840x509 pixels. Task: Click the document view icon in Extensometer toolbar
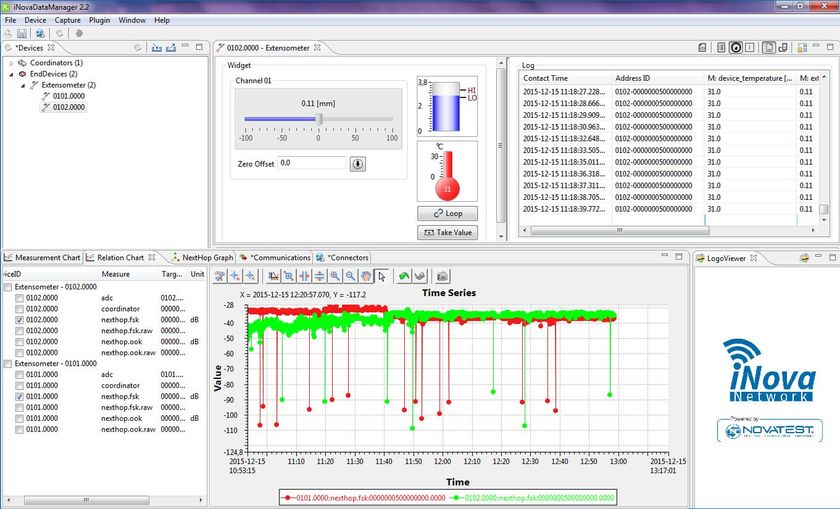pyautogui.click(x=768, y=48)
